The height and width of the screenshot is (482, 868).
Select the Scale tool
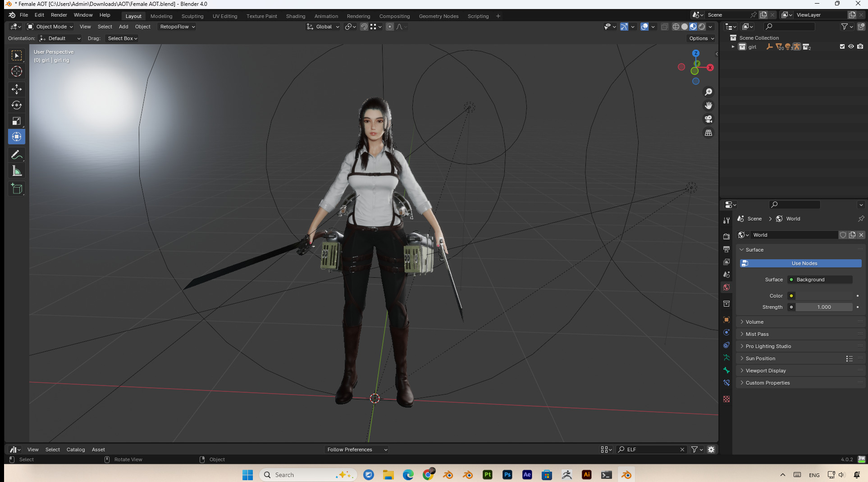pos(17,121)
